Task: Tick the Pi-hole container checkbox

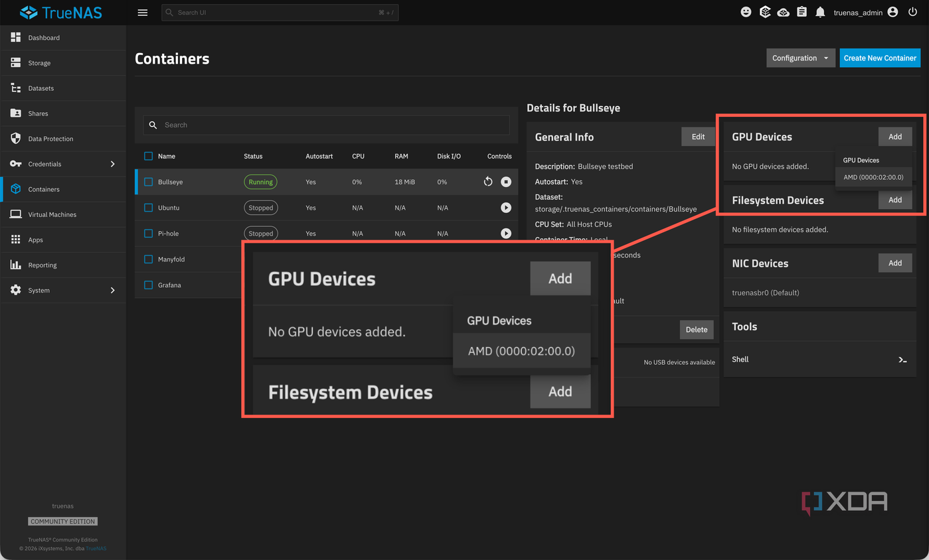Action: pos(149,234)
